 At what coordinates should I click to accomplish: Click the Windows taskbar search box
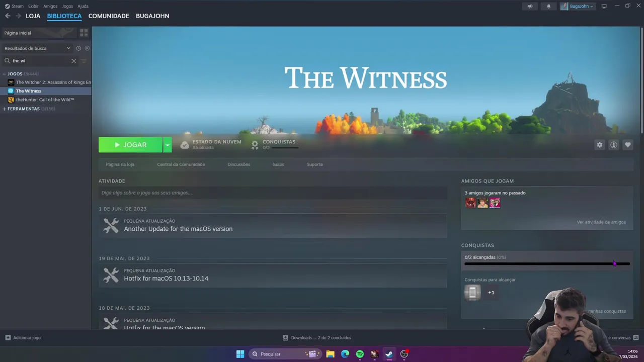click(286, 354)
